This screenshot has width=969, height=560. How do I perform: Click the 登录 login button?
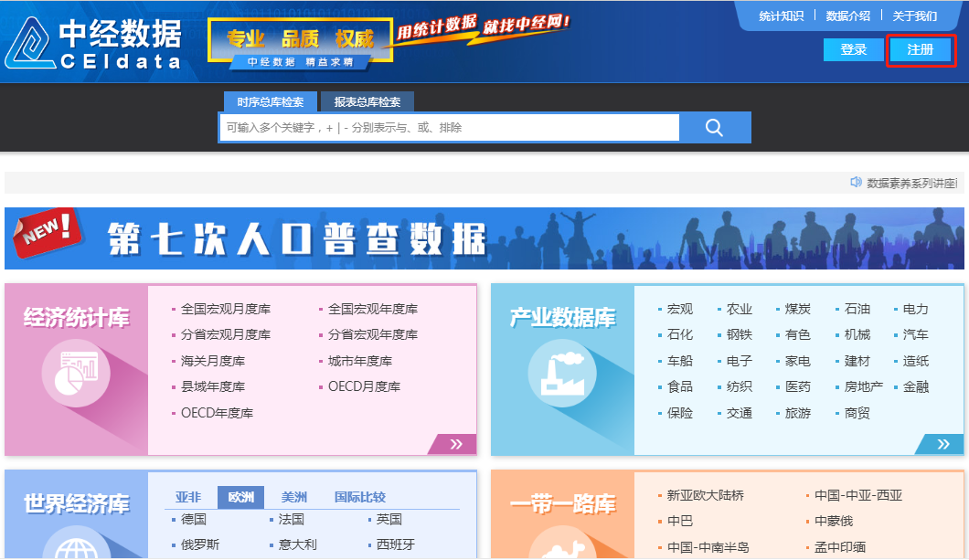(853, 50)
